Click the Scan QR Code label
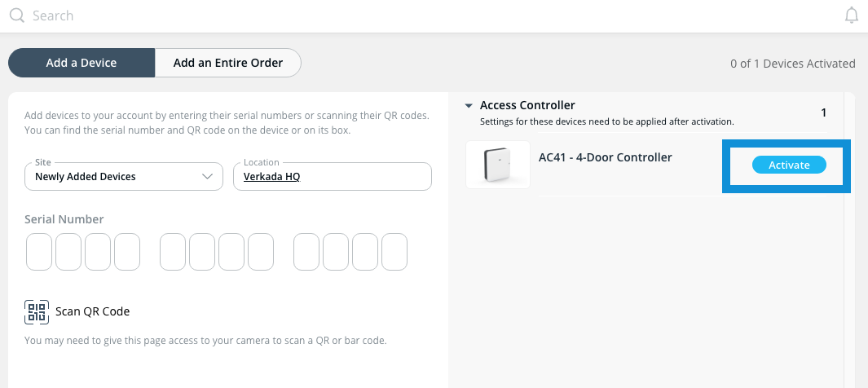868x388 pixels. tap(92, 311)
